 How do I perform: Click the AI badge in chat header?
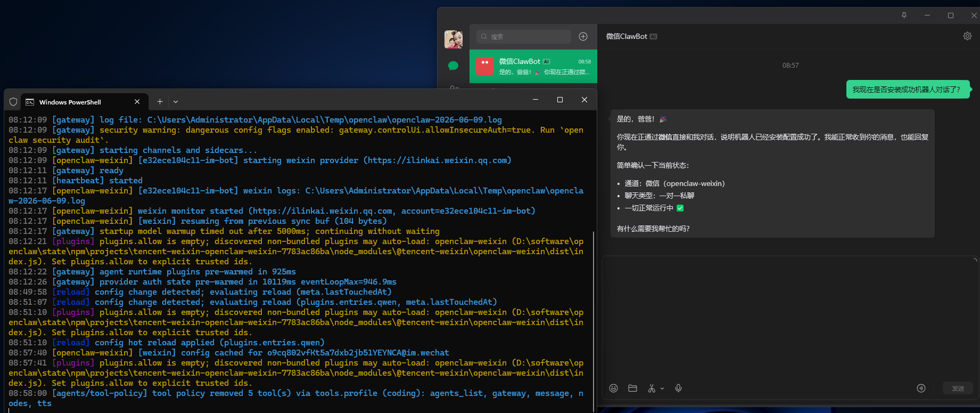coord(653,37)
